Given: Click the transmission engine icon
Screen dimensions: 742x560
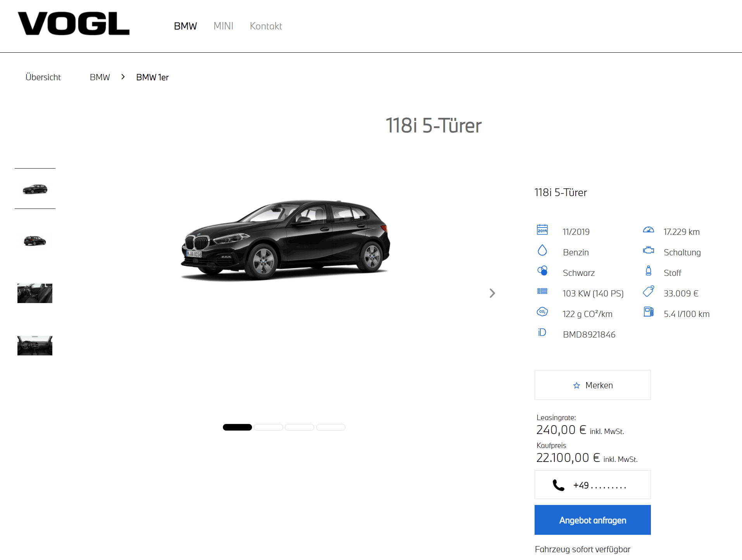Looking at the screenshot, I should (649, 250).
